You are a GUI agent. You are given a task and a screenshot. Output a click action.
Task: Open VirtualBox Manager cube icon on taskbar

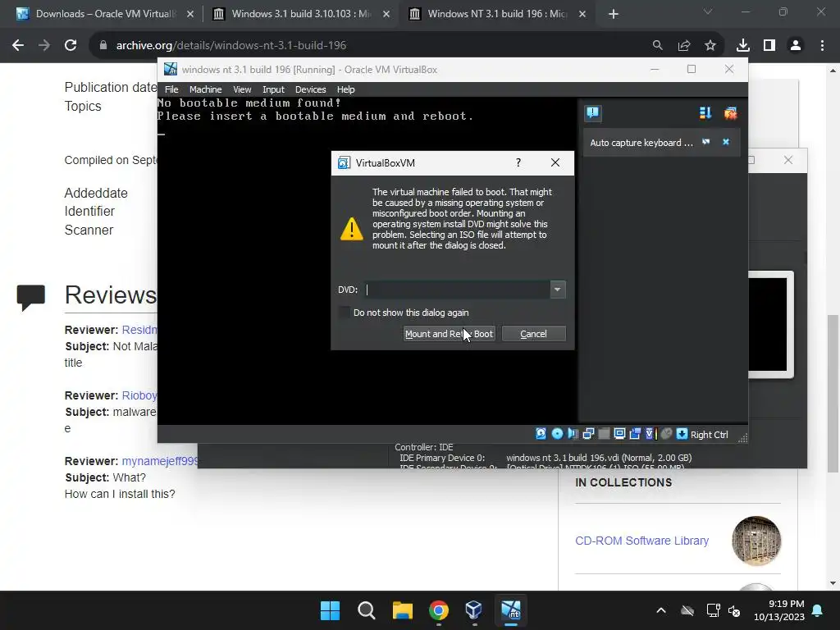coord(474,610)
